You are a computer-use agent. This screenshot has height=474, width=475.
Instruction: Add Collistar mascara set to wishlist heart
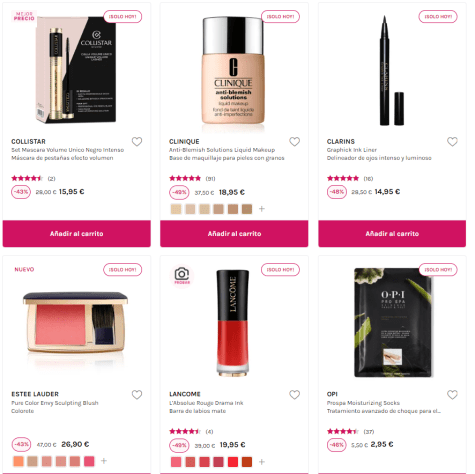coord(137,142)
